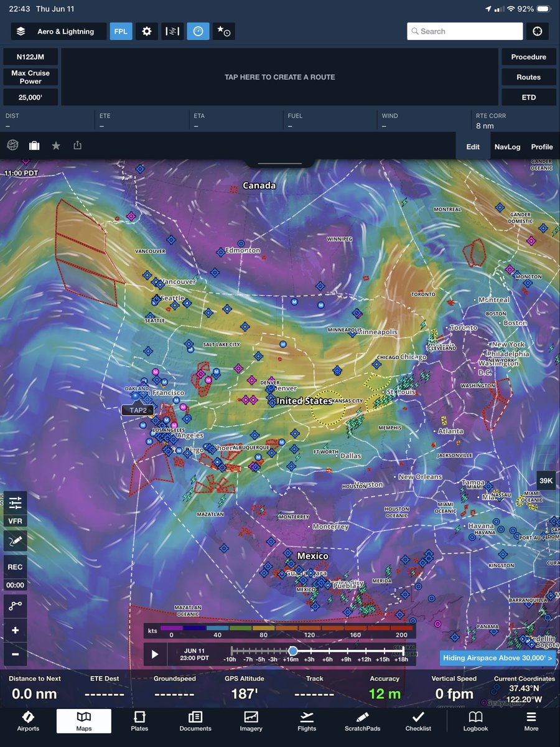The width and height of the screenshot is (560, 747).
Task: Jump timeline to +18h
Action: point(401,659)
